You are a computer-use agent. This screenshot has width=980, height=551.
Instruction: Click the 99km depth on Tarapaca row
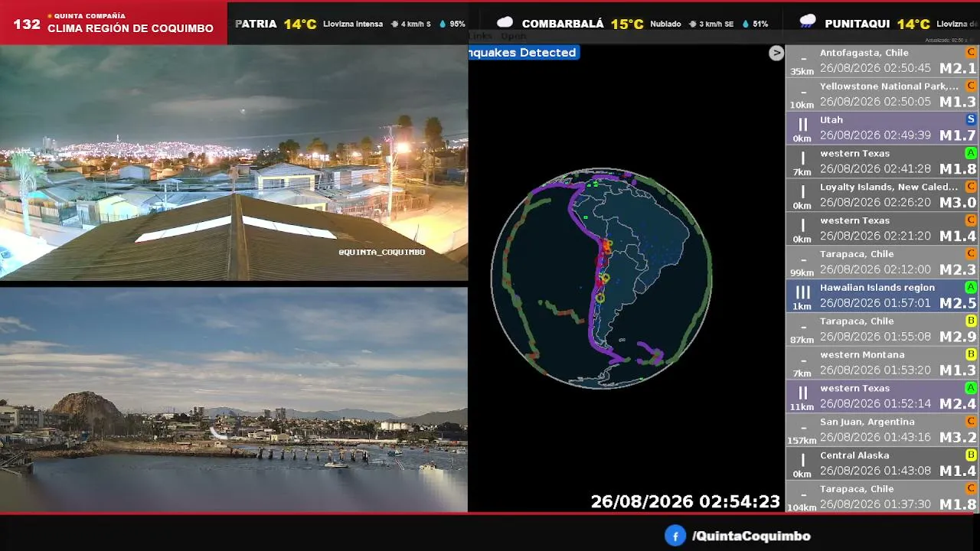click(x=802, y=273)
